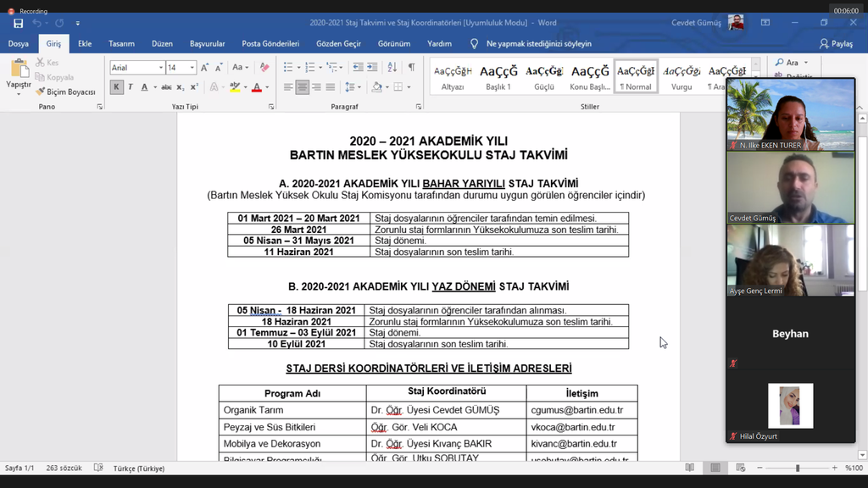Screen dimensions: 868x488
Task: Open the Dosya menu
Action: 19,44
